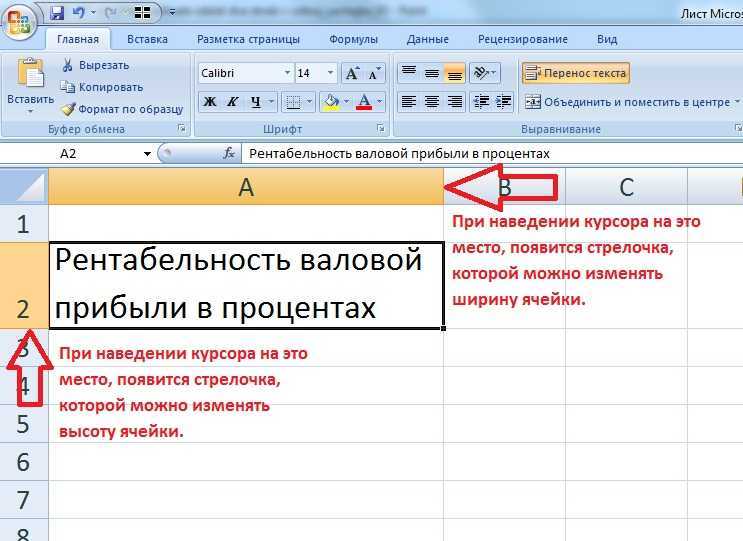Image resolution: width=743 pixels, height=541 pixels.
Task: Select column A header
Action: pyautogui.click(x=246, y=187)
